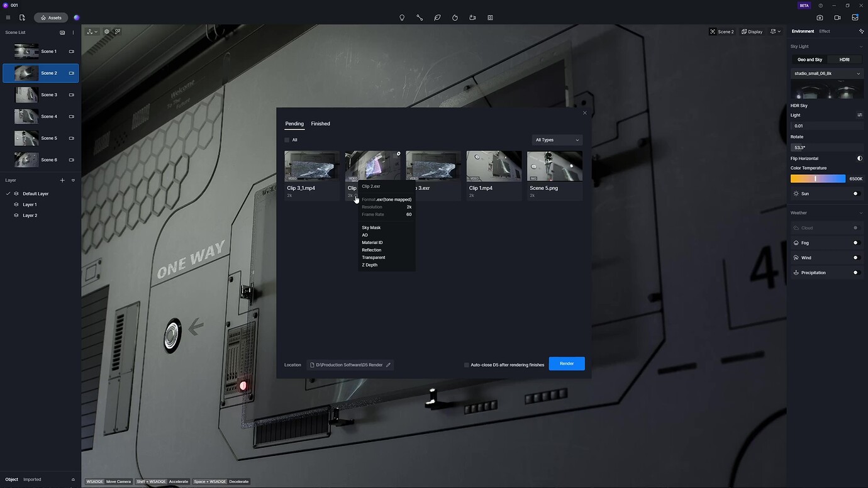Select the Light tool in the top toolbar
Viewport: 868px width, 488px height.
(402, 18)
